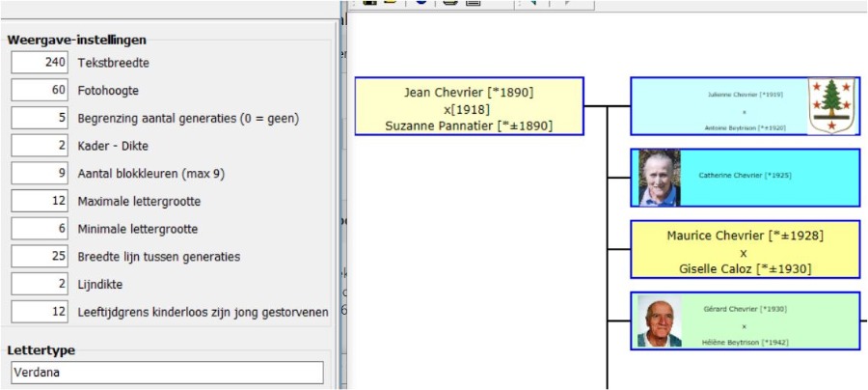Focus the Minimale lettergrootte field
This screenshot has width=868, height=390.
(40, 229)
